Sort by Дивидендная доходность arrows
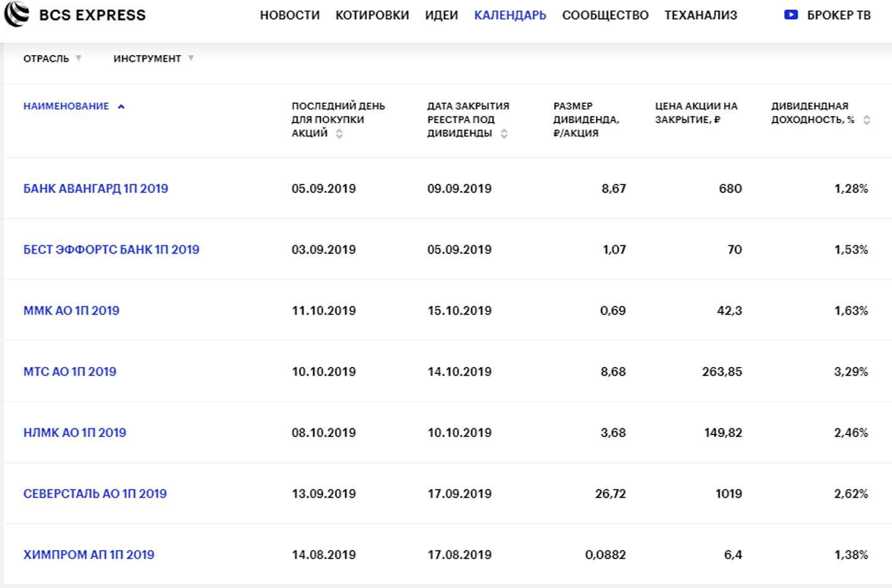 click(x=867, y=120)
